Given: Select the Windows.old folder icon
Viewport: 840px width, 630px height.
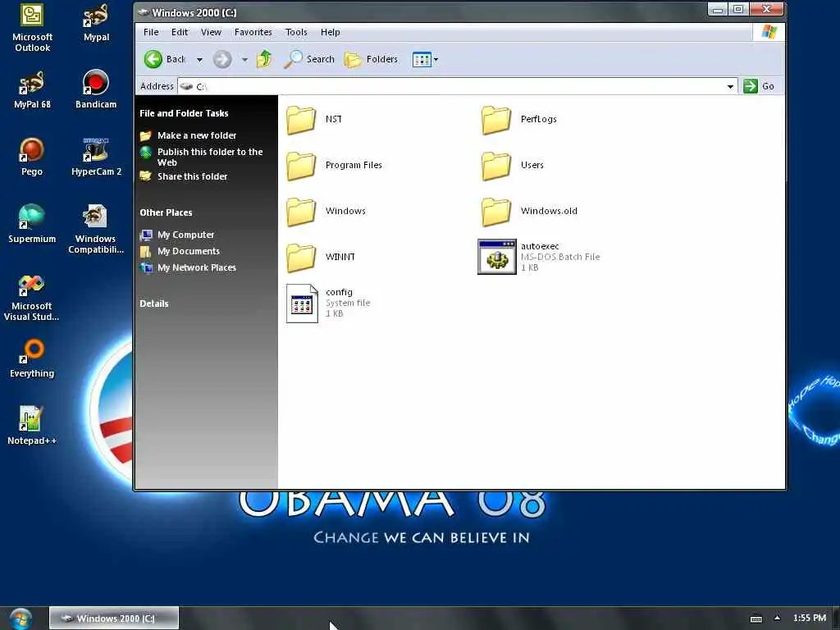Looking at the screenshot, I should pos(496,212).
